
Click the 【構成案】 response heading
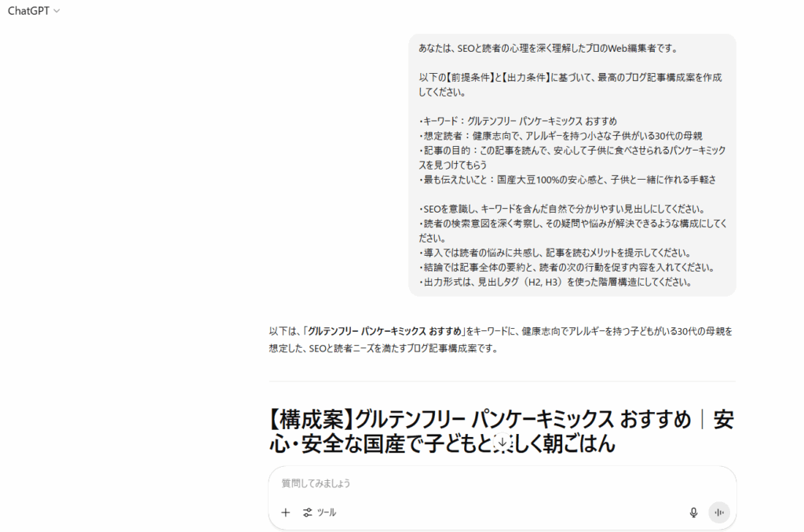pos(501,431)
